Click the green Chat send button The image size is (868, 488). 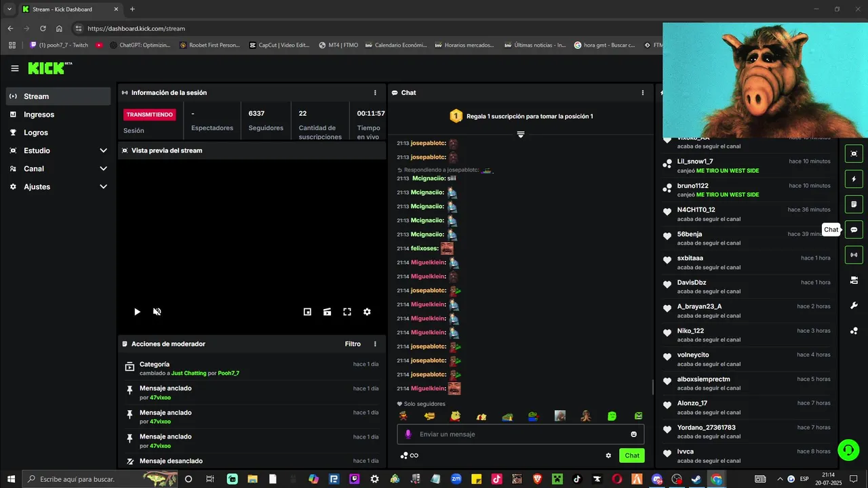[632, 455]
